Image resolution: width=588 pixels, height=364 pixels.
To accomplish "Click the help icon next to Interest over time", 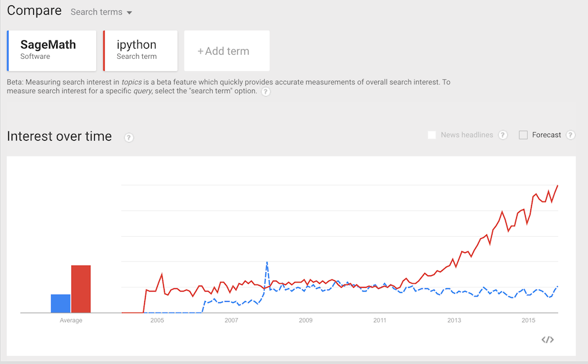I will [129, 137].
